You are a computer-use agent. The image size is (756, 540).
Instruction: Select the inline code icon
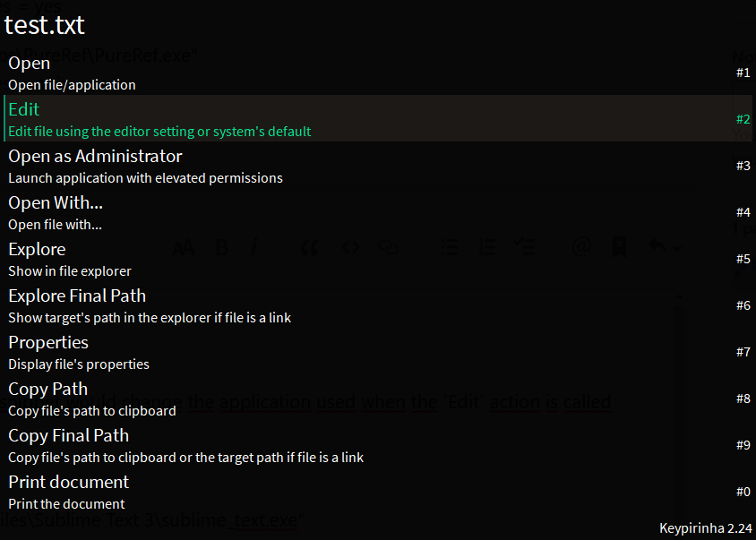coord(349,247)
